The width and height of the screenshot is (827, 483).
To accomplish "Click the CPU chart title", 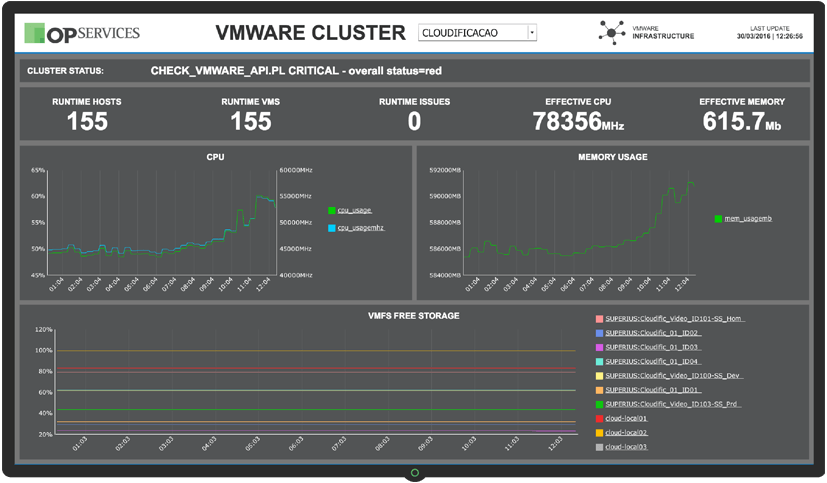I will [215, 157].
